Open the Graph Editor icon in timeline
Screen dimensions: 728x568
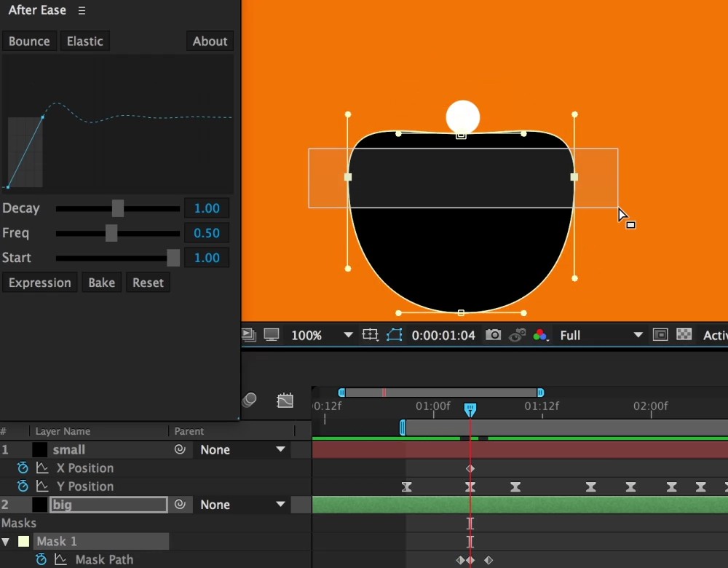(x=285, y=400)
